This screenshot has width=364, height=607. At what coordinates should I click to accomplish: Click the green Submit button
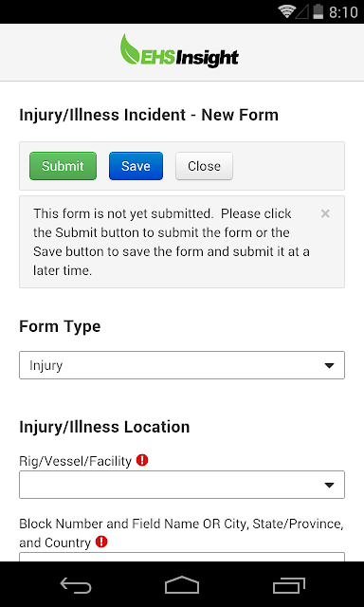pyautogui.click(x=63, y=166)
